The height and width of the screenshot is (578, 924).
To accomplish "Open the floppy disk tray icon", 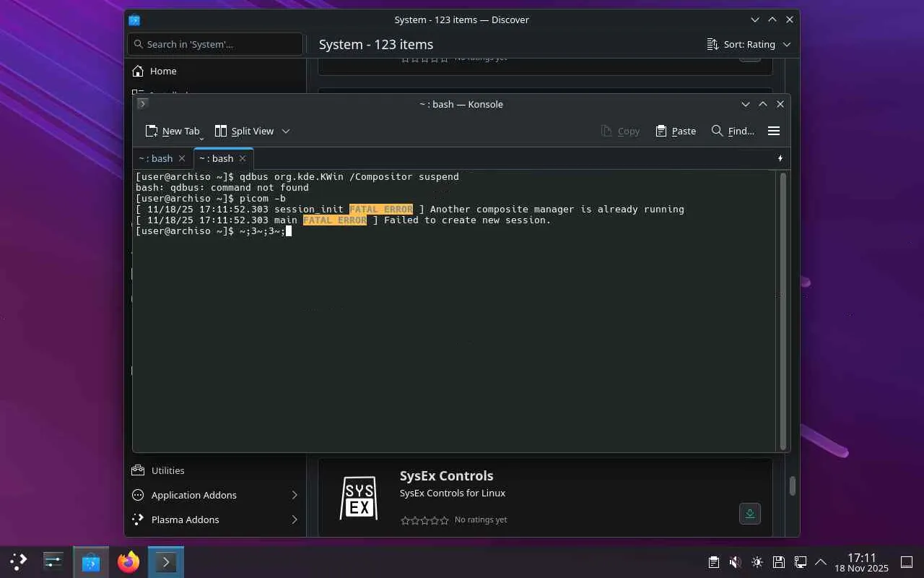I will [x=778, y=562].
